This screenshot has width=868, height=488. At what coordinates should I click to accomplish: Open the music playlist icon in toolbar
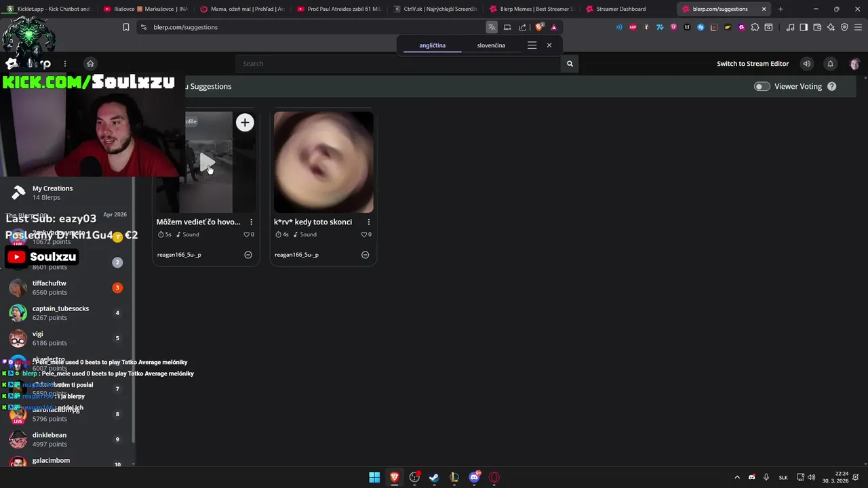[790, 27]
